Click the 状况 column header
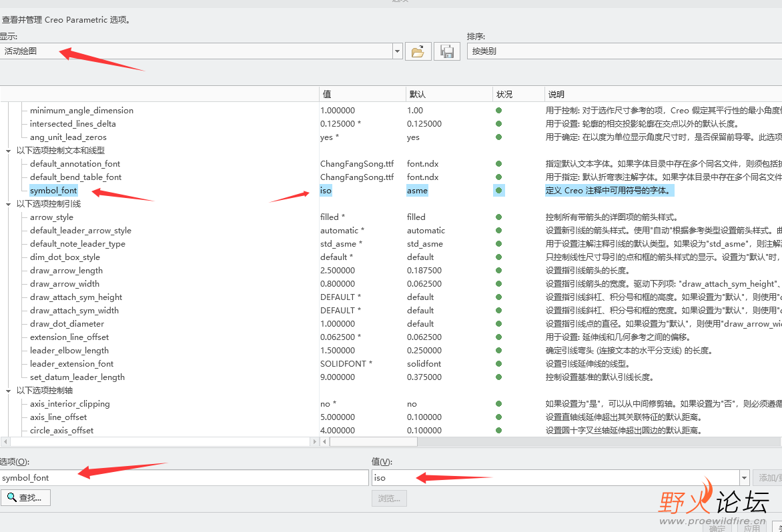Viewport: 782px width, 532px height. coord(518,94)
